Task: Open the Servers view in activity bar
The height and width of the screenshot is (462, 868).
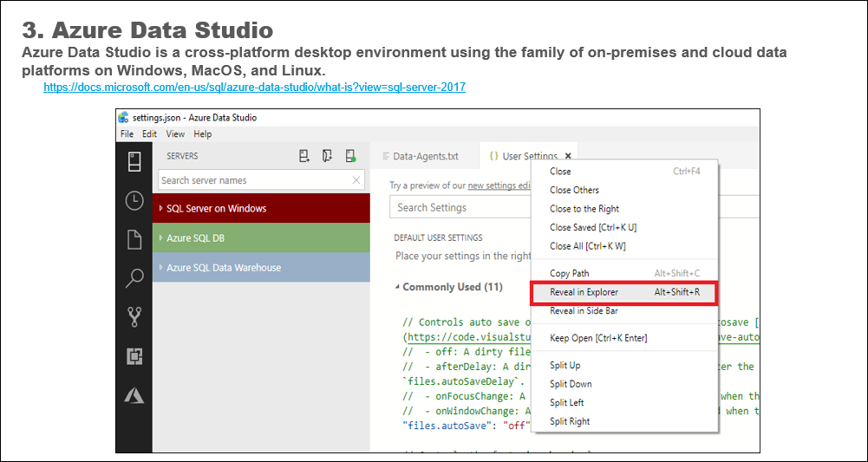Action: [x=134, y=161]
